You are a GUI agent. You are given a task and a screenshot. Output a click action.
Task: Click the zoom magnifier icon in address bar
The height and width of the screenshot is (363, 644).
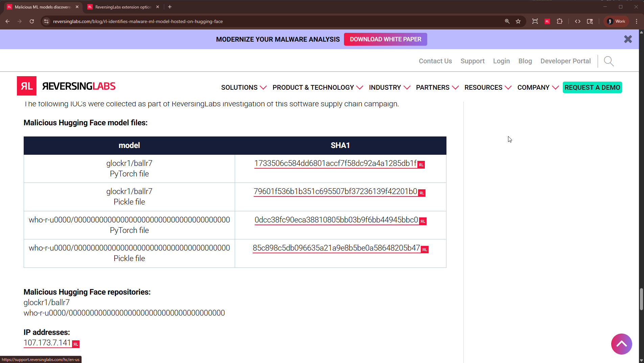(507, 21)
